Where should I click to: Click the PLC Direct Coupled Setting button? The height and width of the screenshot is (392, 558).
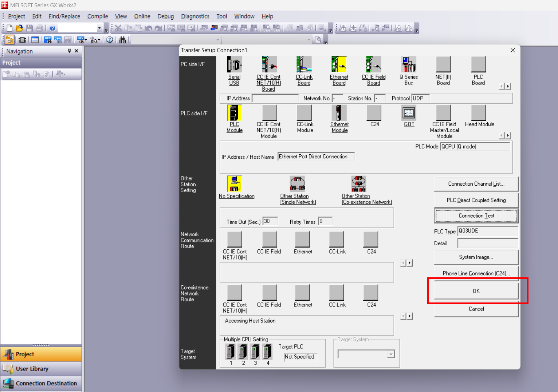[476, 200]
